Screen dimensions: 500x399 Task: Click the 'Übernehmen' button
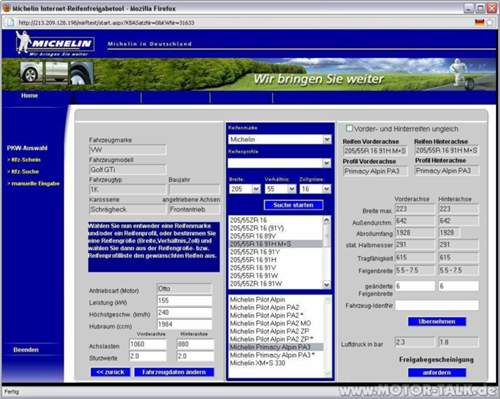[x=437, y=321]
